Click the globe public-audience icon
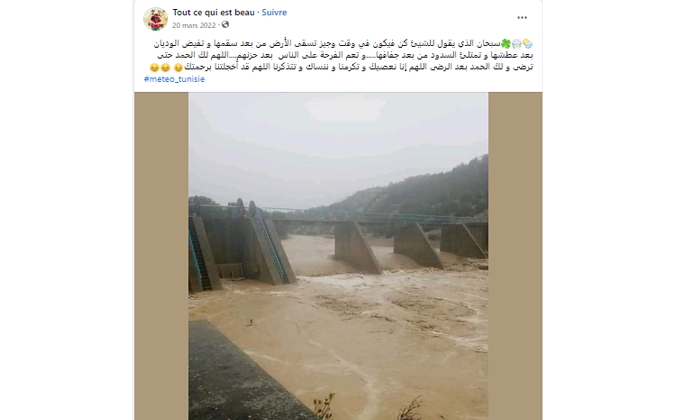675x420 pixels. click(225, 25)
